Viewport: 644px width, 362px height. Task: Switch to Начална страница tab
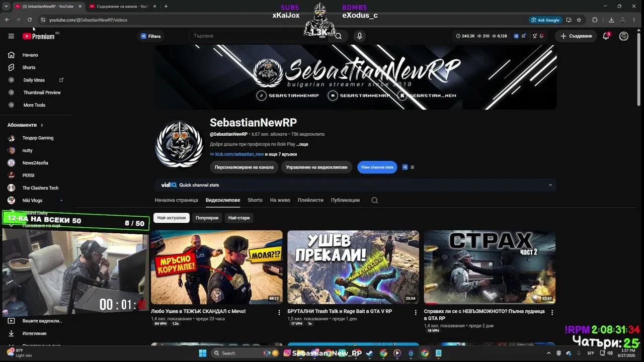176,200
